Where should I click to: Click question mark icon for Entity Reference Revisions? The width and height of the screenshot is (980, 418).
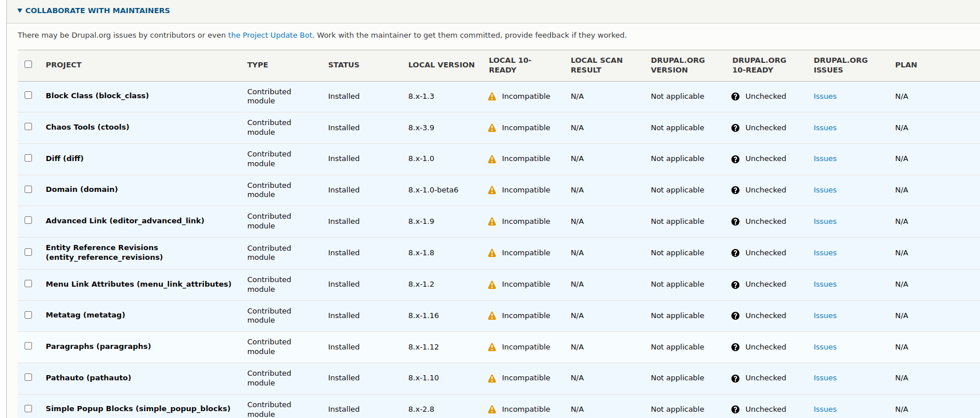point(735,253)
